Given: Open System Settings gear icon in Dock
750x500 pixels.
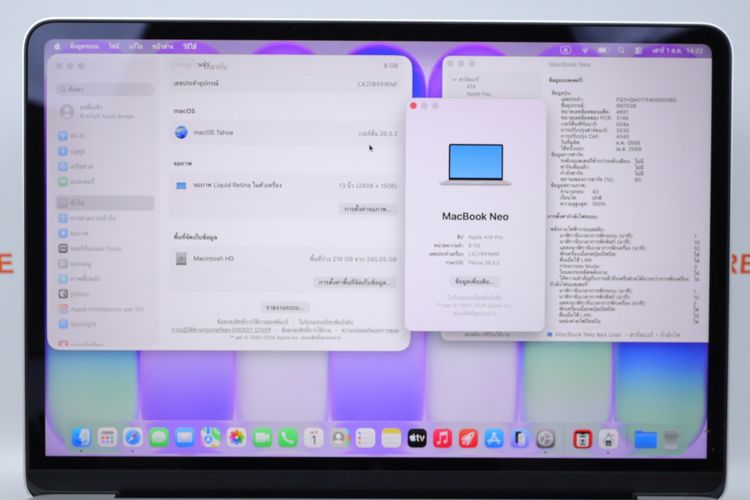Looking at the screenshot, I should (x=545, y=438).
